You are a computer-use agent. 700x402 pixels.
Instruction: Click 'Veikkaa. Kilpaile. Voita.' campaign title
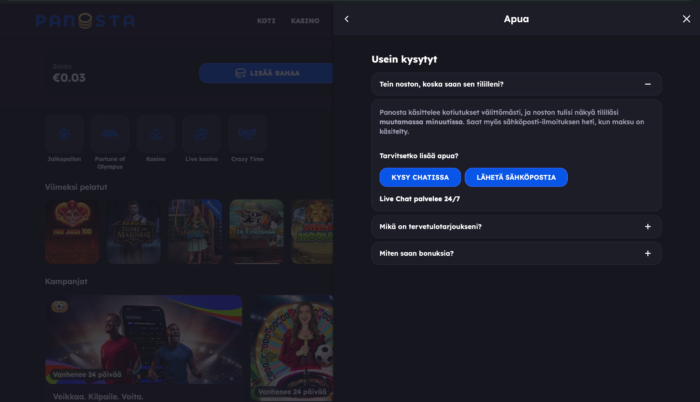(98, 397)
